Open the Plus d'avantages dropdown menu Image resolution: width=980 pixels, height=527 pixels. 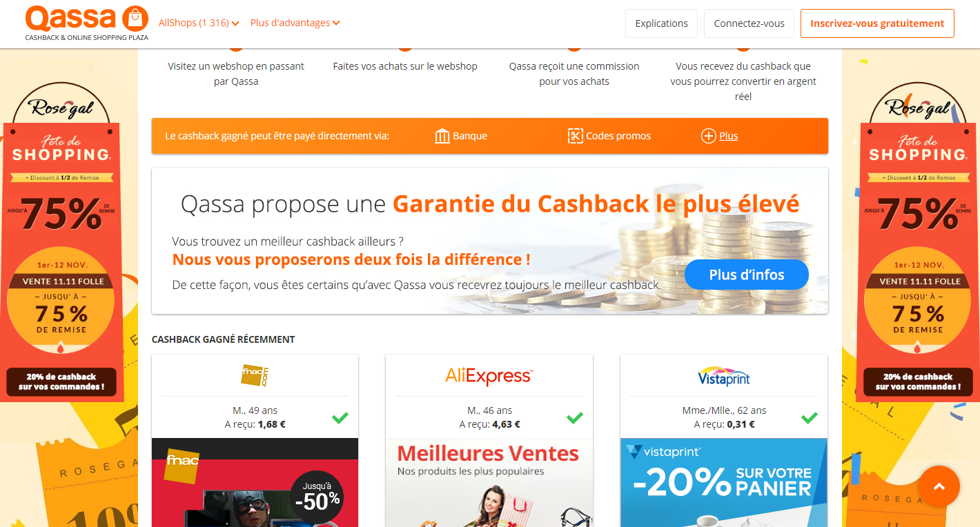tap(295, 23)
